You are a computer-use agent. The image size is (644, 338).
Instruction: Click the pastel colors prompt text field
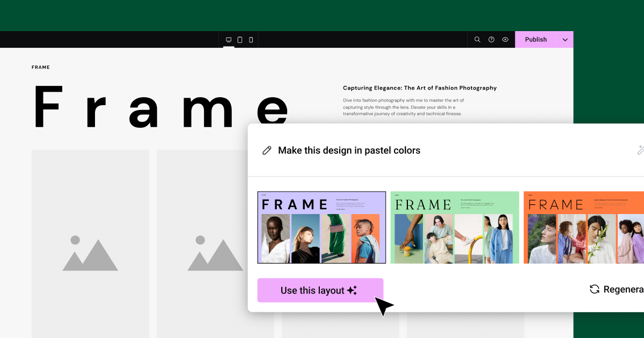349,150
